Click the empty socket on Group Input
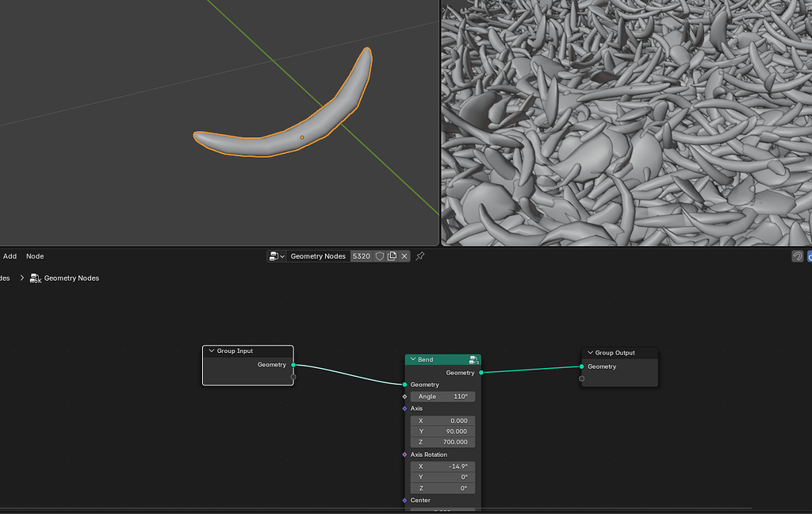 [x=293, y=377]
